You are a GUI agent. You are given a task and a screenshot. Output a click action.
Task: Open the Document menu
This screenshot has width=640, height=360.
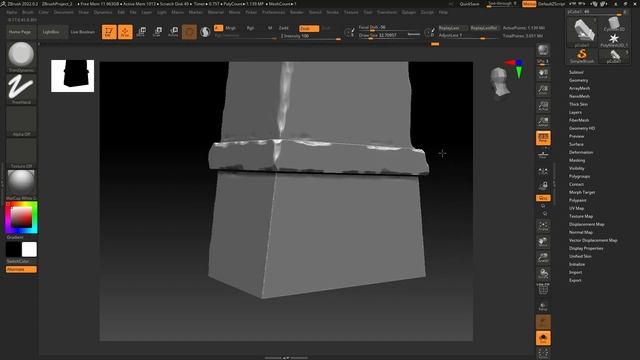(x=64, y=12)
